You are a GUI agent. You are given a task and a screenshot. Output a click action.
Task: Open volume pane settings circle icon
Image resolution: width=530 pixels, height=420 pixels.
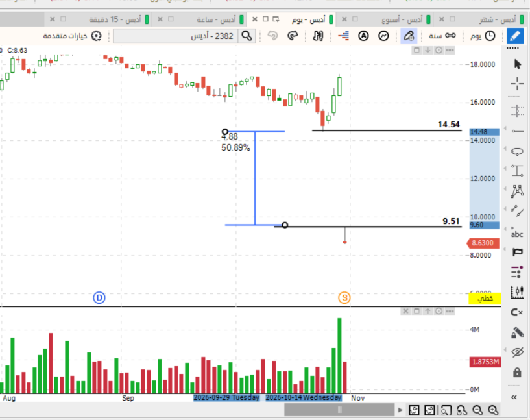click(439, 311)
